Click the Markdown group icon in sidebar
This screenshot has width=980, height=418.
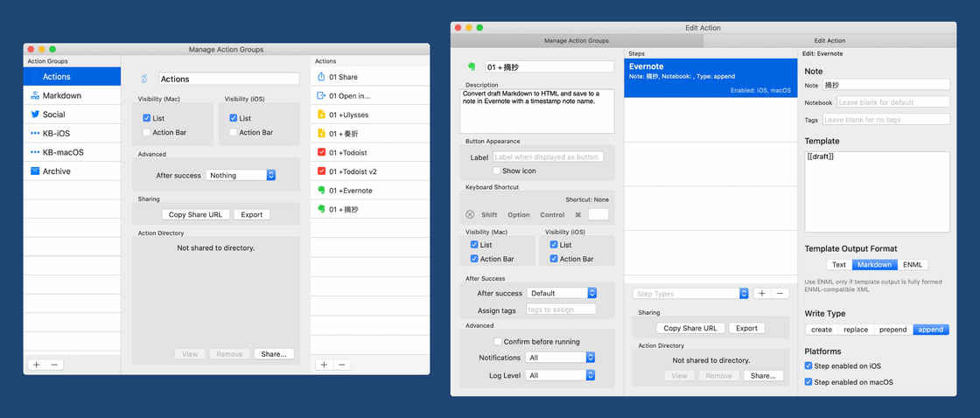tap(35, 95)
